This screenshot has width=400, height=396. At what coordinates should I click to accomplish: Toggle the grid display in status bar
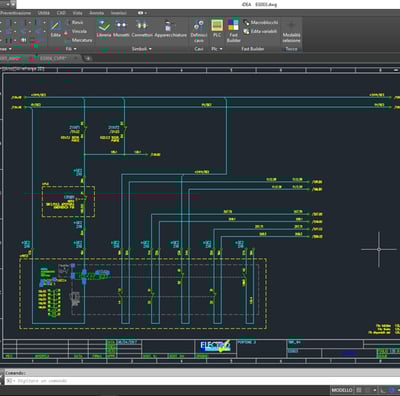(x=359, y=390)
